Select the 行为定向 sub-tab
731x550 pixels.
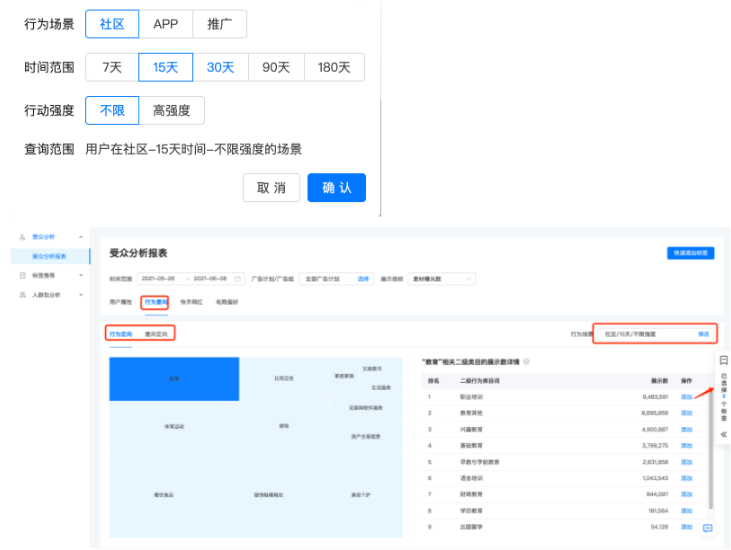coord(121,334)
